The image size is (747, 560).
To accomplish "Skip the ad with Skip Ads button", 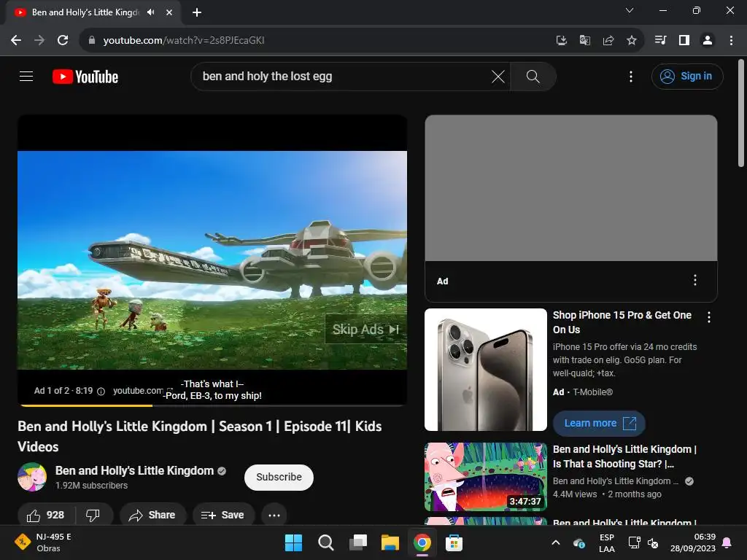I will (365, 329).
